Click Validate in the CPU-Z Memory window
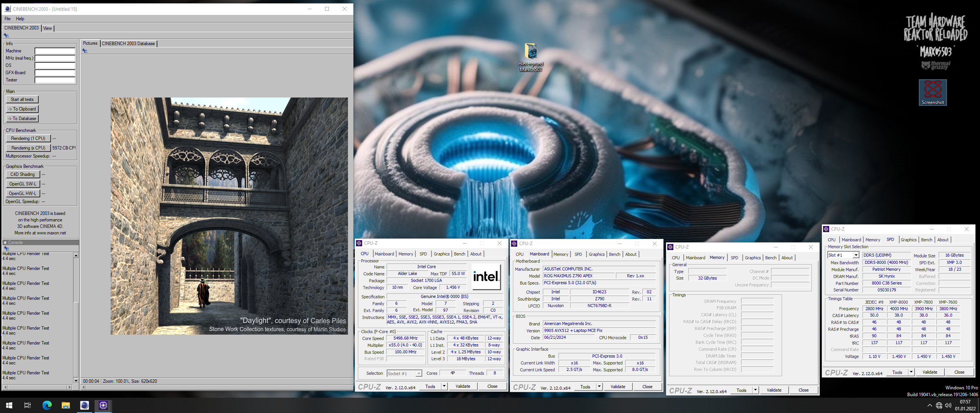Viewport: 980px width, 413px height. [774, 390]
